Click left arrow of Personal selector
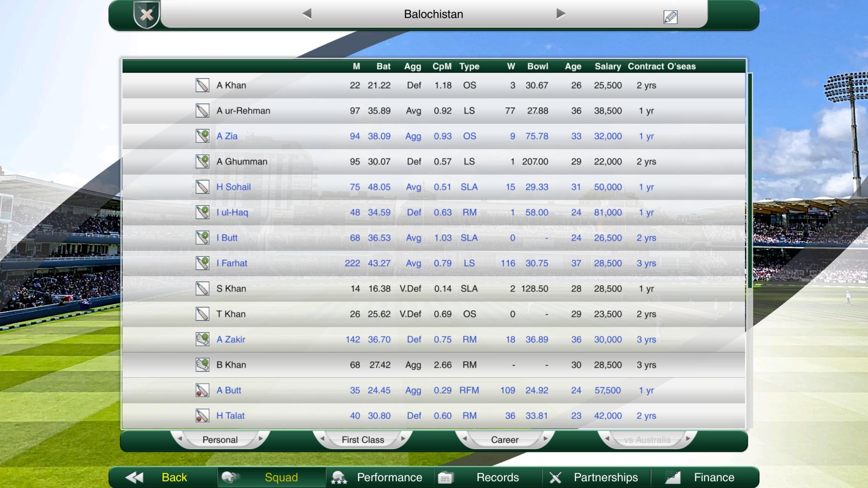Image resolution: width=868 pixels, height=488 pixels. point(180,439)
